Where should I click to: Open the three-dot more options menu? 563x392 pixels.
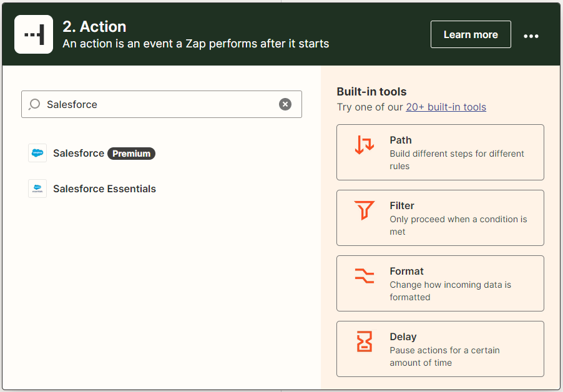click(x=531, y=36)
